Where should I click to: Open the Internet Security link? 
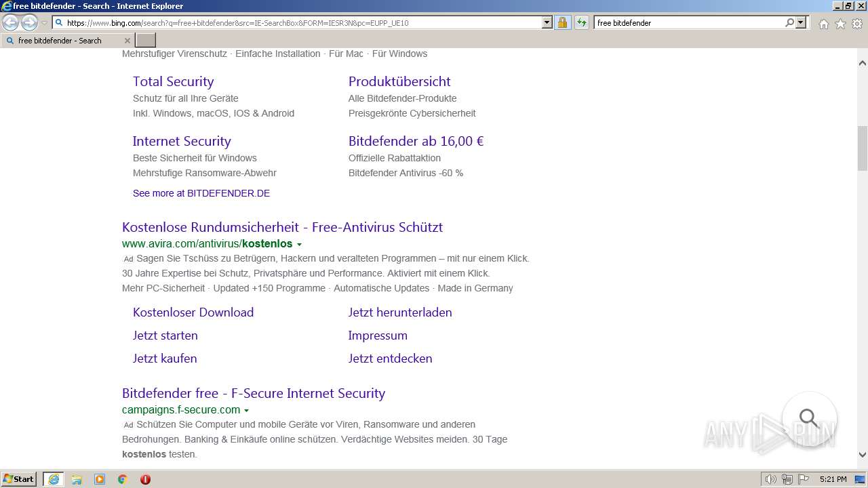click(x=182, y=141)
